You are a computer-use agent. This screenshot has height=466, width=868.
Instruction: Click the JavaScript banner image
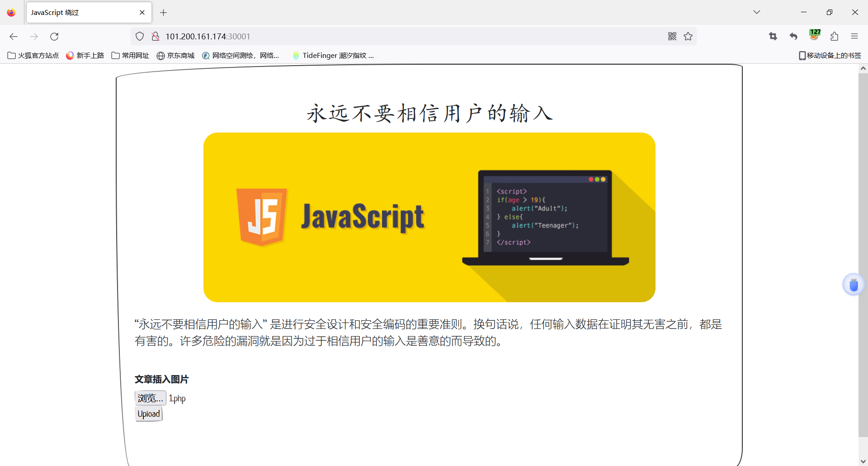[429, 217]
